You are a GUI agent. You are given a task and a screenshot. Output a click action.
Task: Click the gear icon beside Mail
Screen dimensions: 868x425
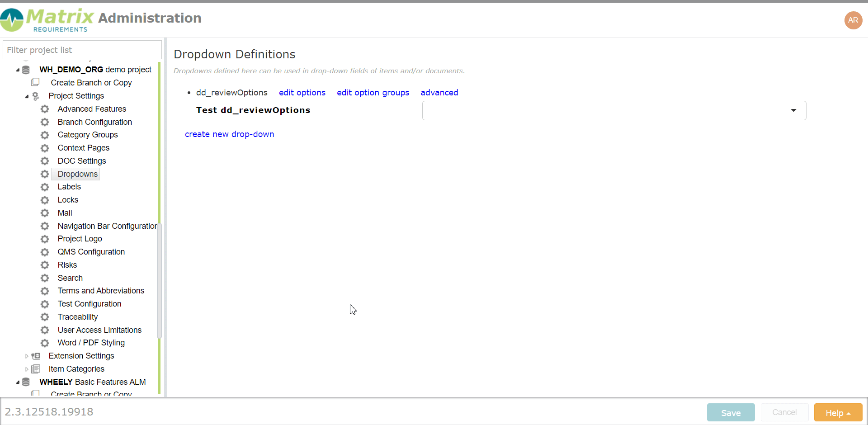45,213
